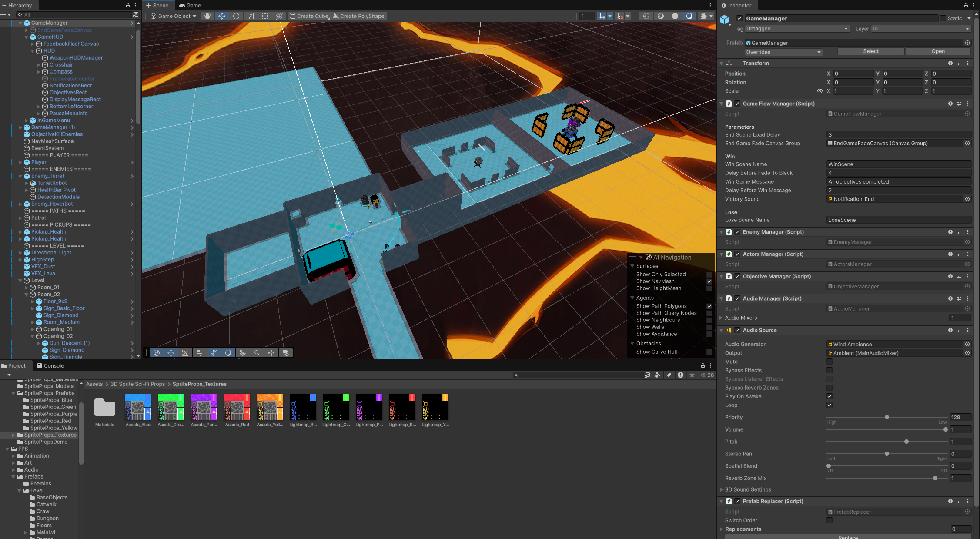Viewport: 980px width, 539px height.
Task: Enable the Mute checkbox in Audio Source
Action: [x=829, y=362]
